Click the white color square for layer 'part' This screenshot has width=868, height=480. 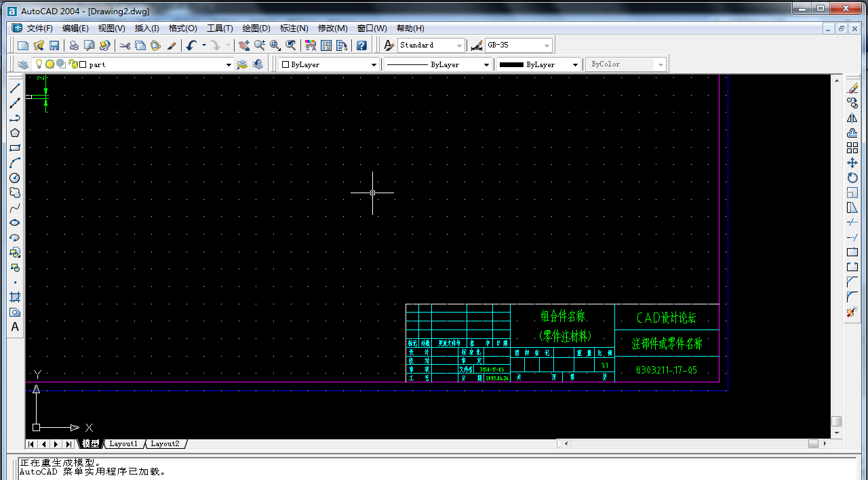click(83, 64)
